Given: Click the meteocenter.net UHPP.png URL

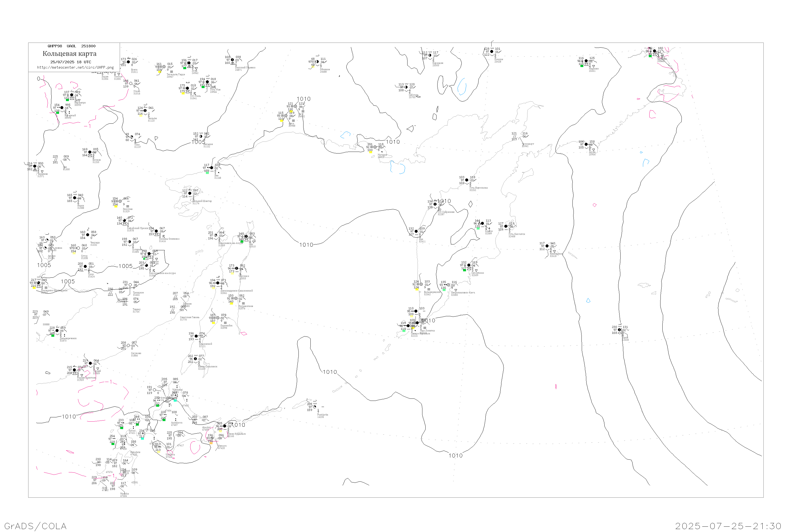Looking at the screenshot, I should click(x=75, y=68).
